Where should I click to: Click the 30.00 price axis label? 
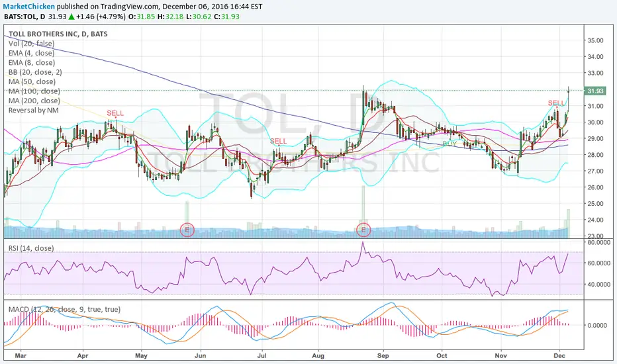point(595,122)
